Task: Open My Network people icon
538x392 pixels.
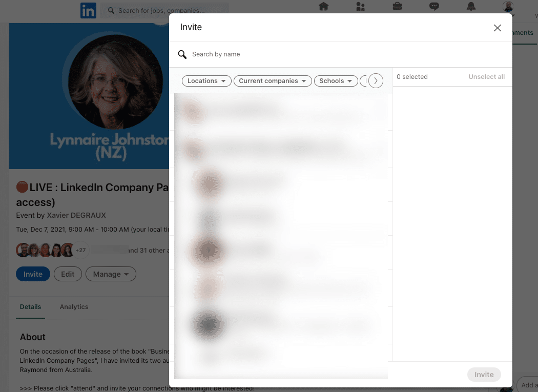Action: 361,7
